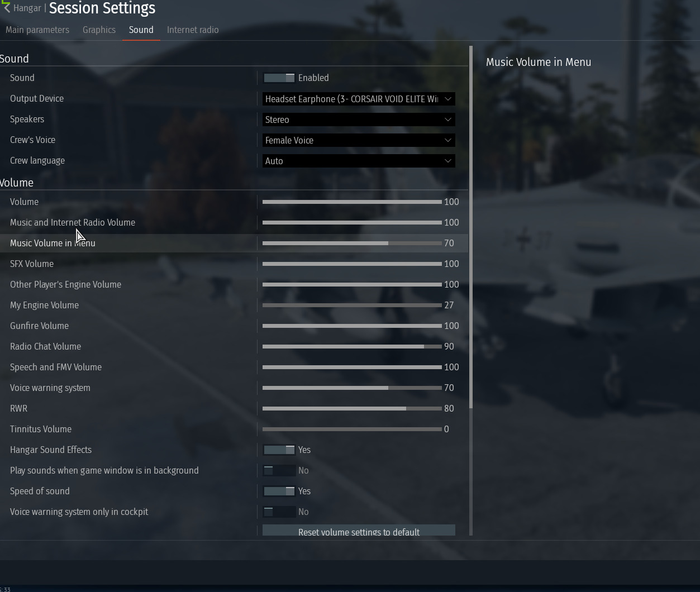Image resolution: width=700 pixels, height=592 pixels.
Task: Adjust the My Engine Volume slider
Action: click(x=352, y=305)
